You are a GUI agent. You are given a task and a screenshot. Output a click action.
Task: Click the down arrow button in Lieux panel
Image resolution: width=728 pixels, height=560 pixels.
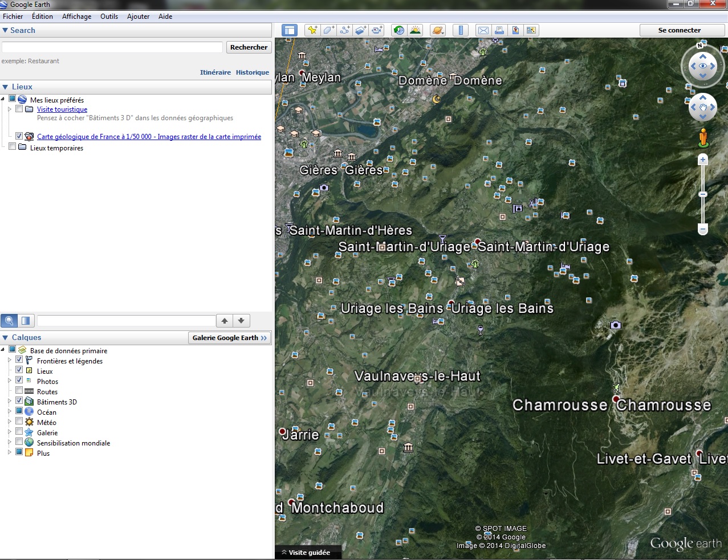[x=241, y=321]
